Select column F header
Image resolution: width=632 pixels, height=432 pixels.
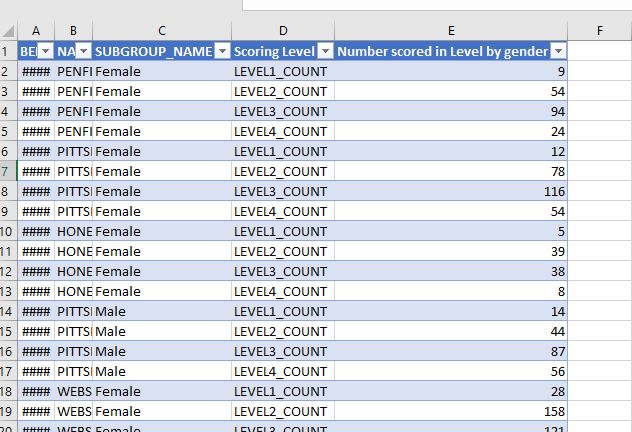tap(600, 31)
